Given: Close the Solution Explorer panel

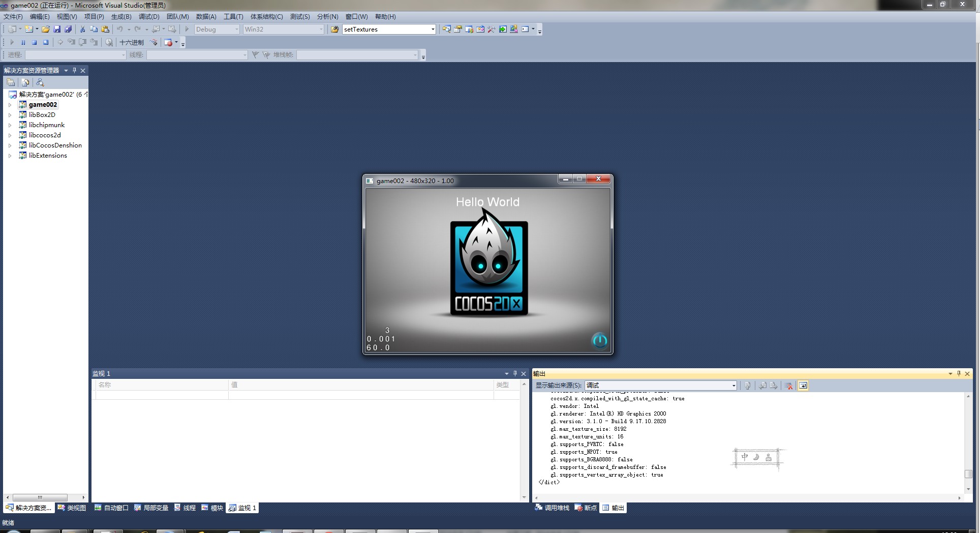Looking at the screenshot, I should tap(83, 70).
